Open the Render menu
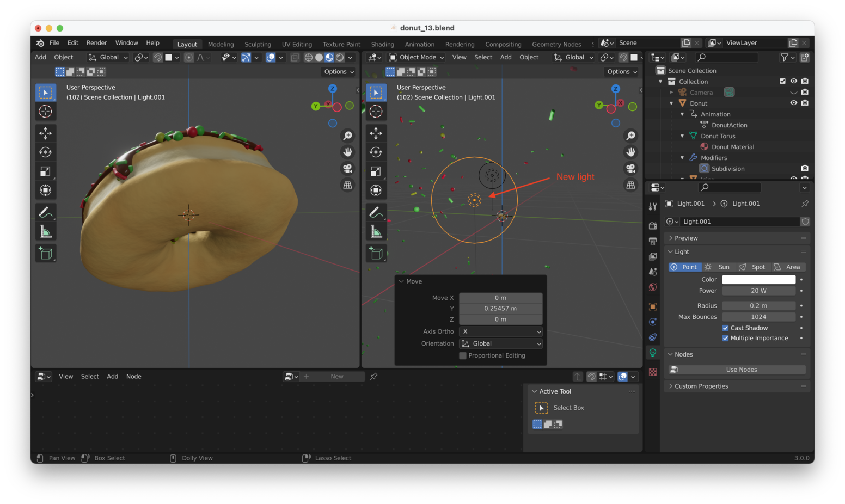Viewport: 845px width, 504px height. pos(96,43)
